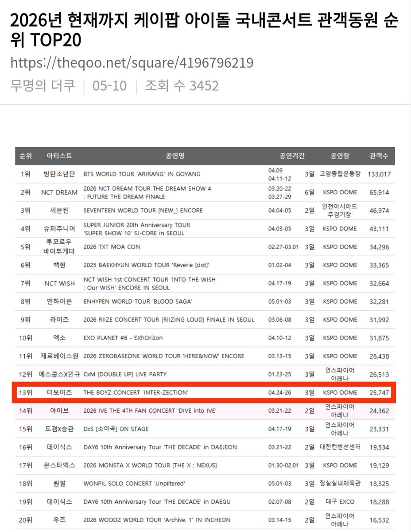Click the venue 대구 EXCO
This screenshot has width=411, height=532.
340,502
